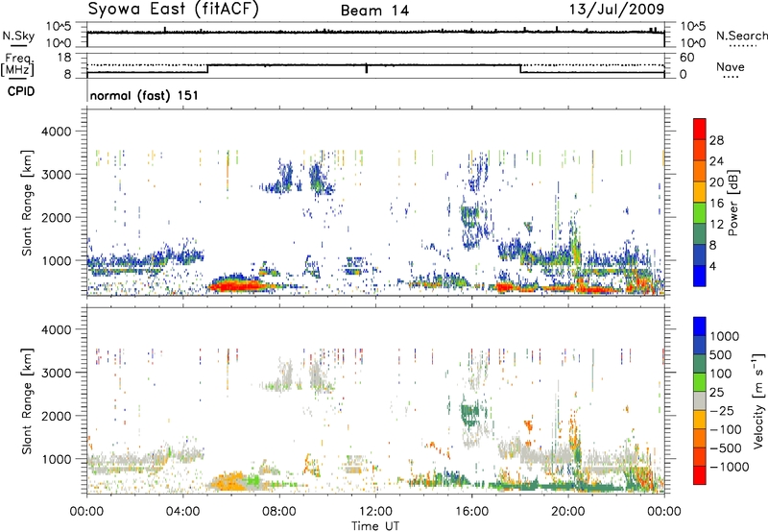768x532 pixels.
Task: Click the '16' label on power colorbar
Action: coord(716,204)
